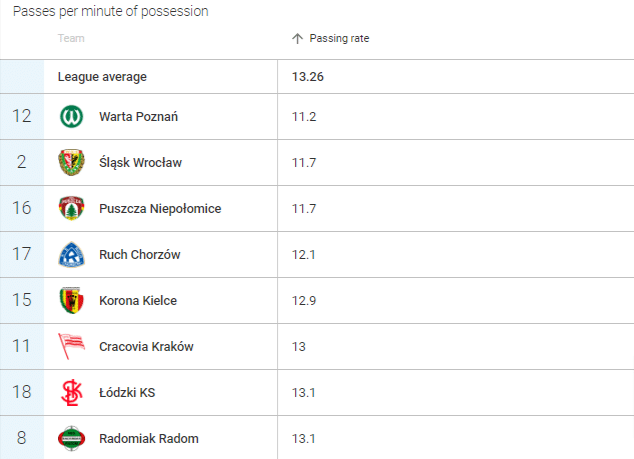This screenshot has height=459, width=634.
Task: Sort by Passing rate column header
Action: 339,38
